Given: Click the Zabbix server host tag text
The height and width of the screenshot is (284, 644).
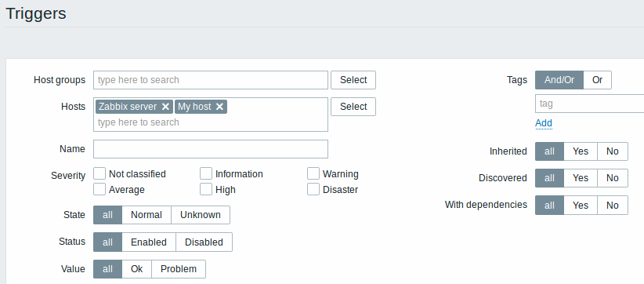Looking at the screenshot, I should [x=128, y=107].
